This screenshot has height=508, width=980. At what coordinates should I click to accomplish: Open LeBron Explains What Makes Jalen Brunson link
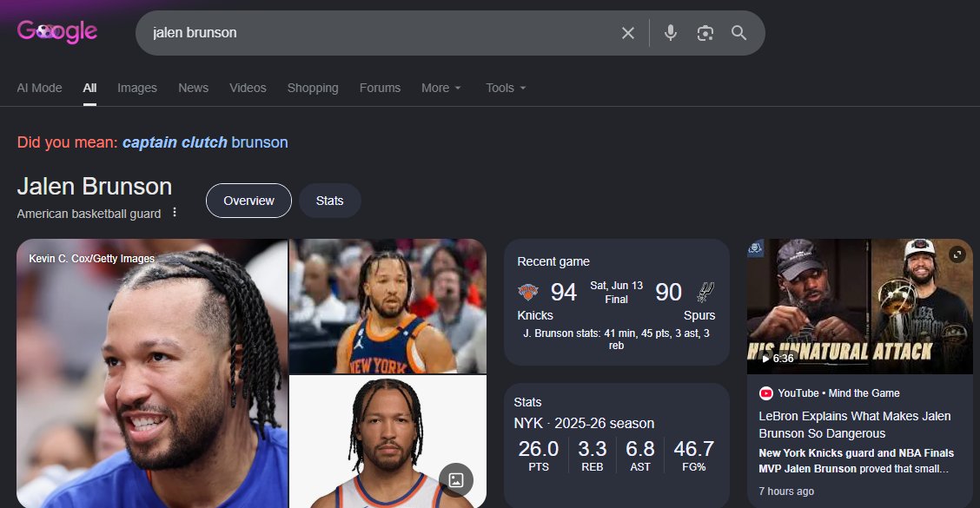(x=855, y=425)
